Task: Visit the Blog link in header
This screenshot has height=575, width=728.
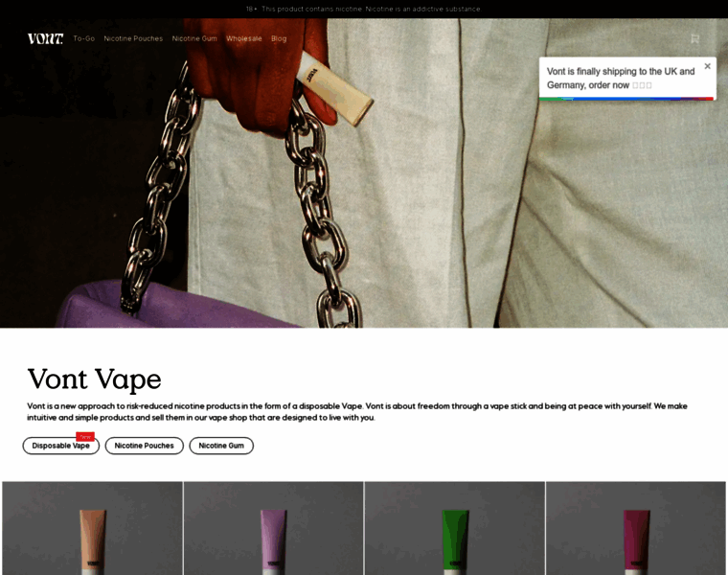Action: coord(279,38)
